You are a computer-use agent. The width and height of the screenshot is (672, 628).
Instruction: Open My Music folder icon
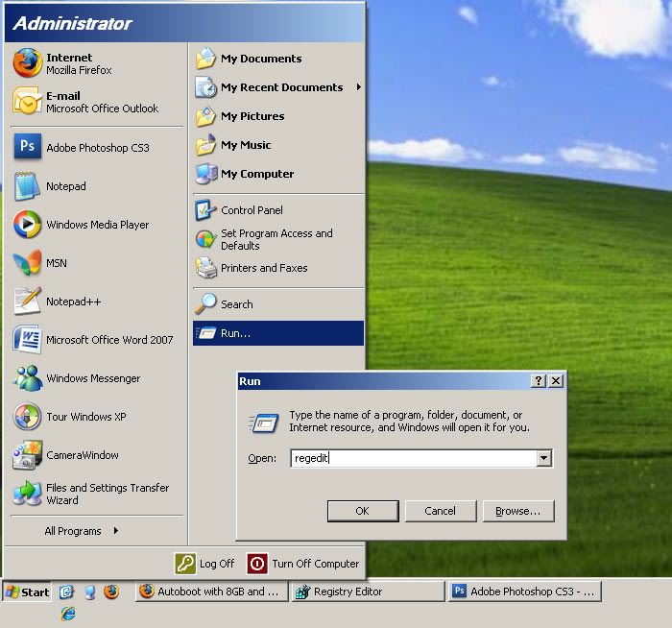[x=205, y=145]
